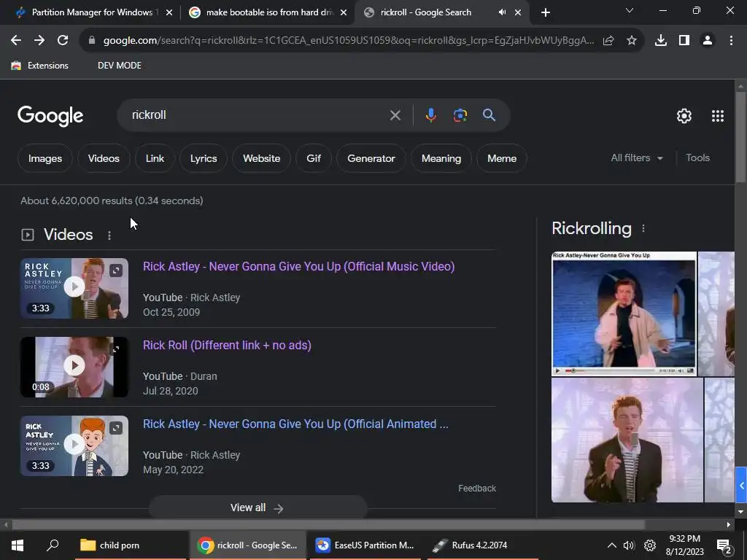Show hidden system tray icons
747x560 pixels.
coord(612,545)
